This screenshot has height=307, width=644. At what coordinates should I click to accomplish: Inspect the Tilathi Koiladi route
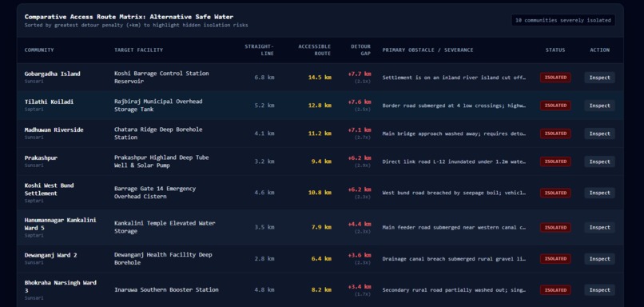click(599, 106)
